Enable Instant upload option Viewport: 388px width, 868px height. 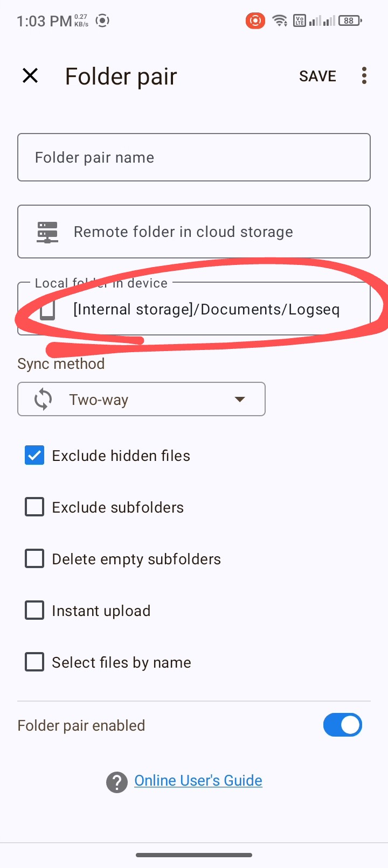click(x=34, y=611)
